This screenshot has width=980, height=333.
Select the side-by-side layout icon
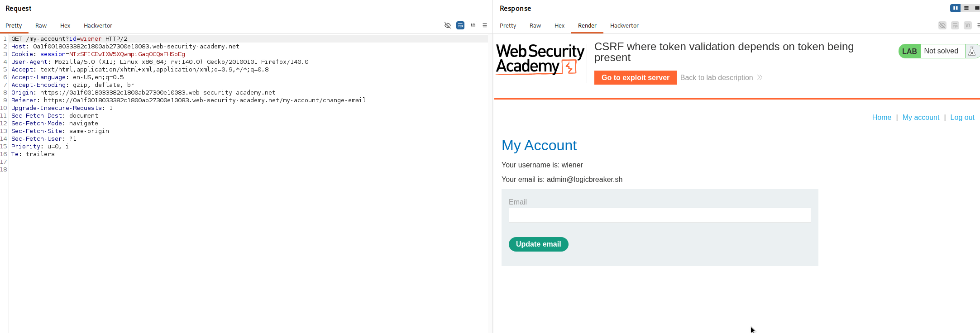[955, 8]
